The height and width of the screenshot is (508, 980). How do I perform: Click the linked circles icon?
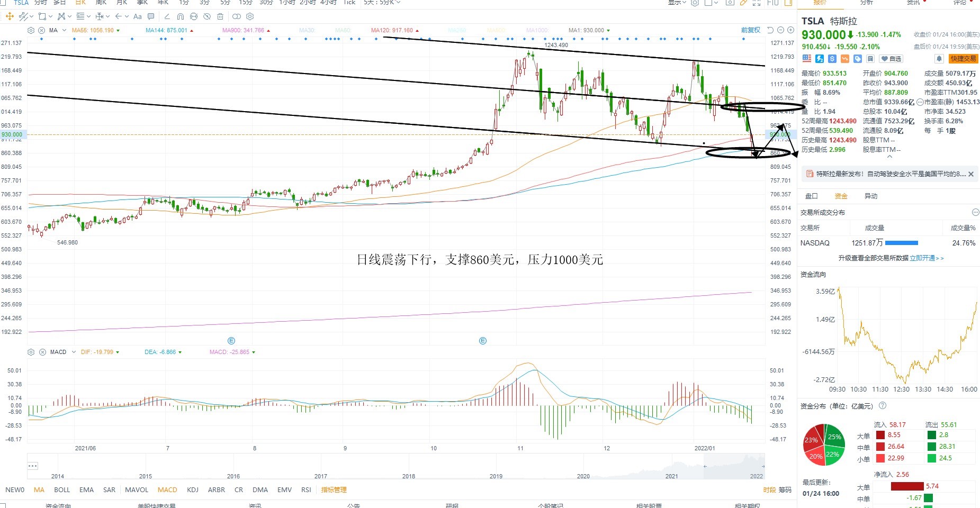pos(237,16)
